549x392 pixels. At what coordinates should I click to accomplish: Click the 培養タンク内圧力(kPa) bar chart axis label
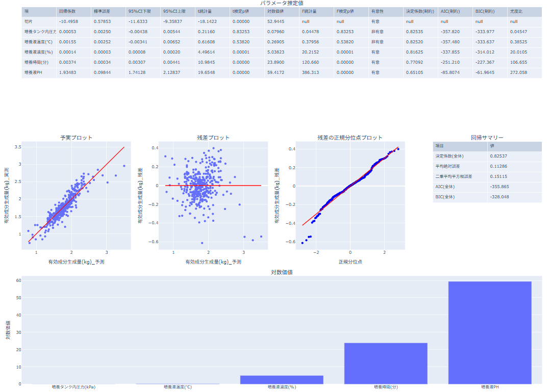coord(73,387)
